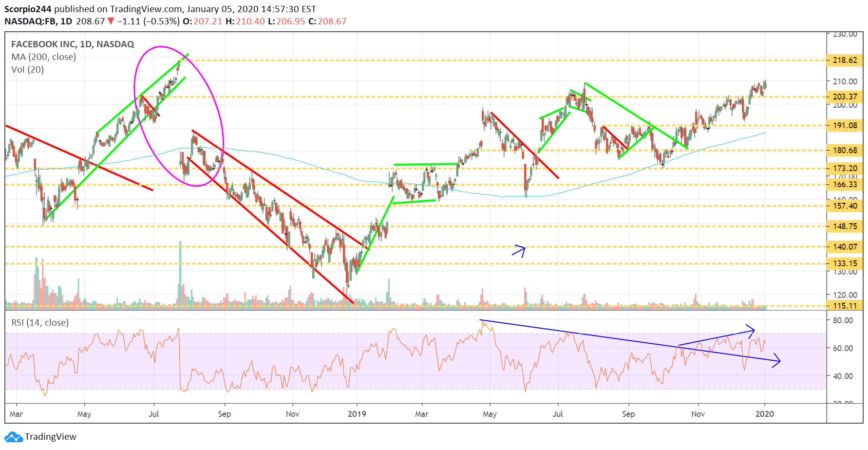The image size is (868, 450).
Task: Click the open price value 207.21
Action: point(208,21)
